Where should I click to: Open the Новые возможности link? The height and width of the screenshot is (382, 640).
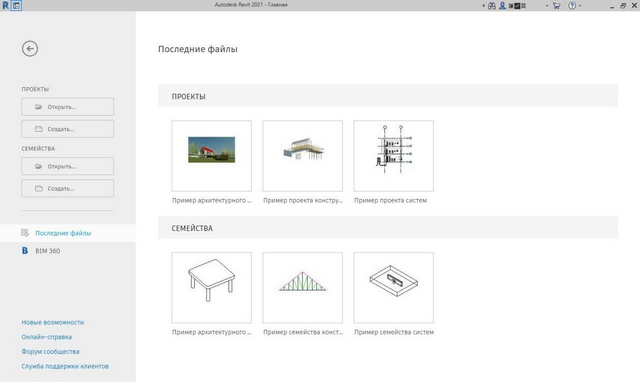[x=53, y=322]
